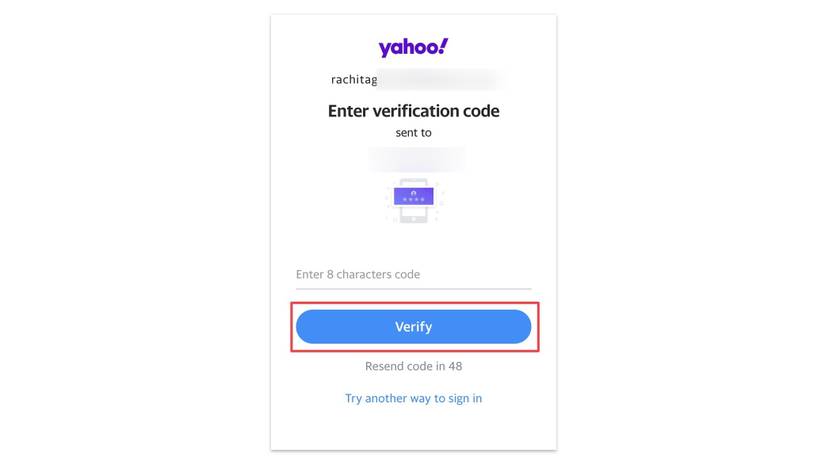This screenshot has width=825, height=464.
Task: Click the Resend code countdown text
Action: [x=413, y=366]
